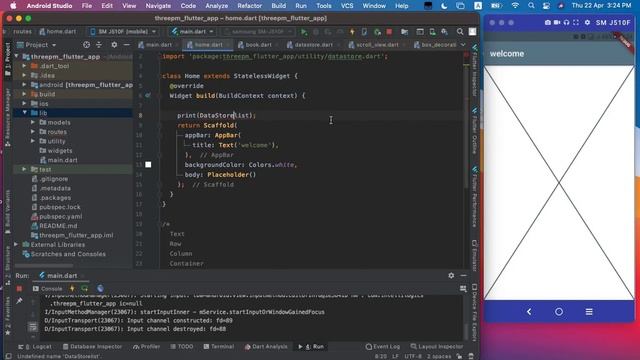Click the red Stop icon in the top toolbar
Image resolution: width=640 pixels, height=360 pixels.
(x=389, y=32)
